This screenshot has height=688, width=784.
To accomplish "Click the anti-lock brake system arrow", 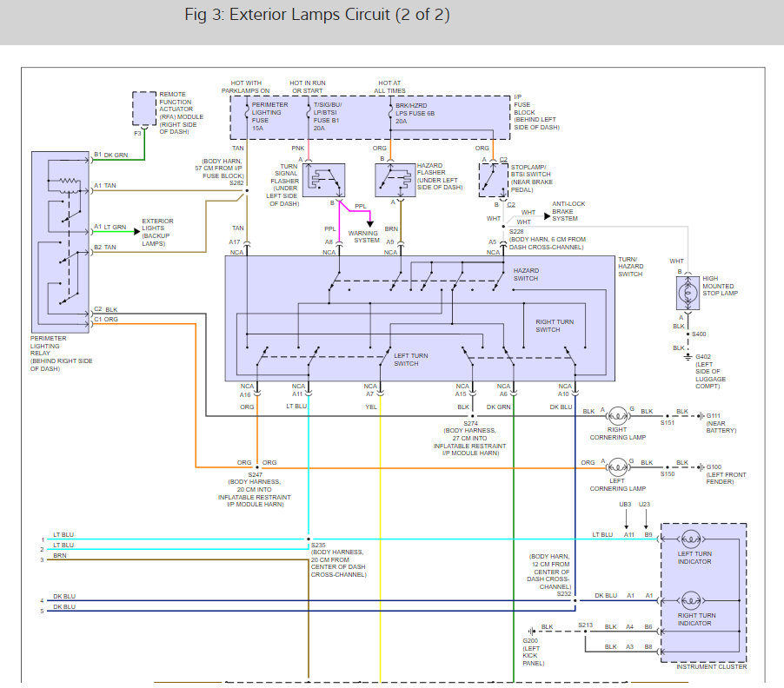I will 547,216.
